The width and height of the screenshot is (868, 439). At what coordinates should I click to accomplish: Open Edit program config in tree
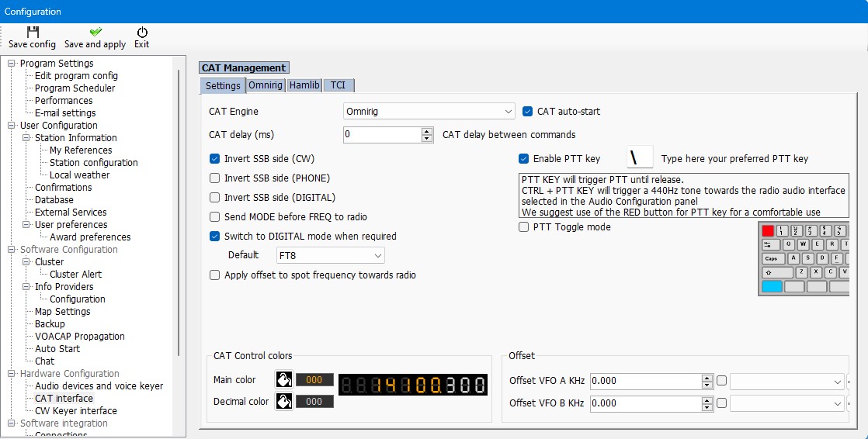click(76, 76)
